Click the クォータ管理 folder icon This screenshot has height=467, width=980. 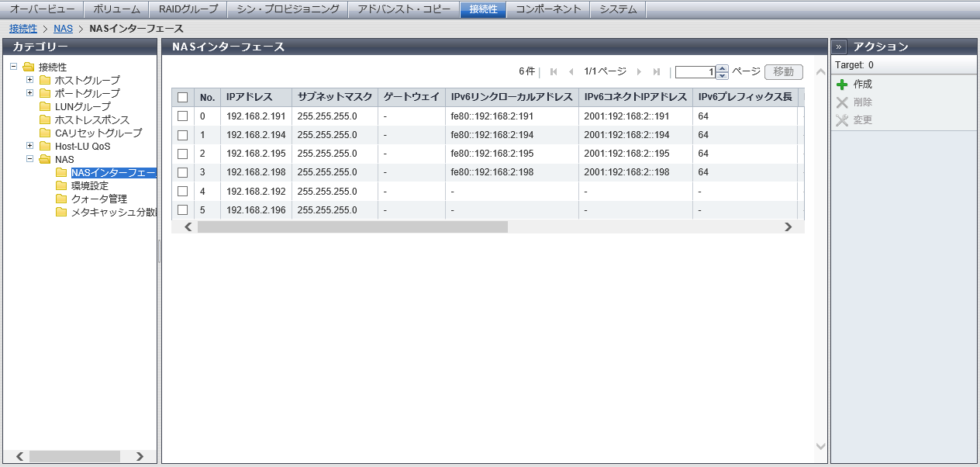tap(61, 199)
